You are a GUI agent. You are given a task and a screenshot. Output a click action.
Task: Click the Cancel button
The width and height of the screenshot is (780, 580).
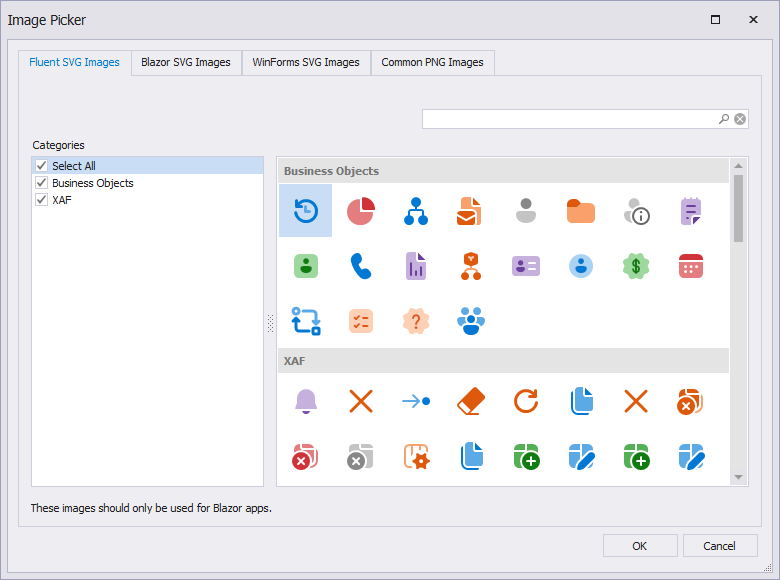[719, 546]
